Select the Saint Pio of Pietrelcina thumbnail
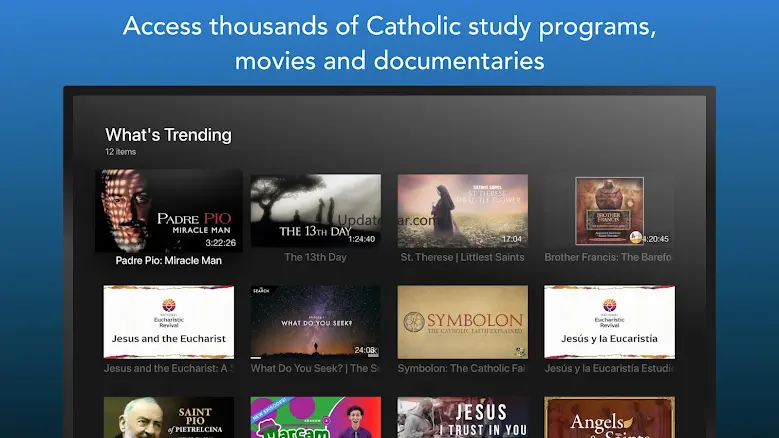The height and width of the screenshot is (438, 779). [169, 417]
